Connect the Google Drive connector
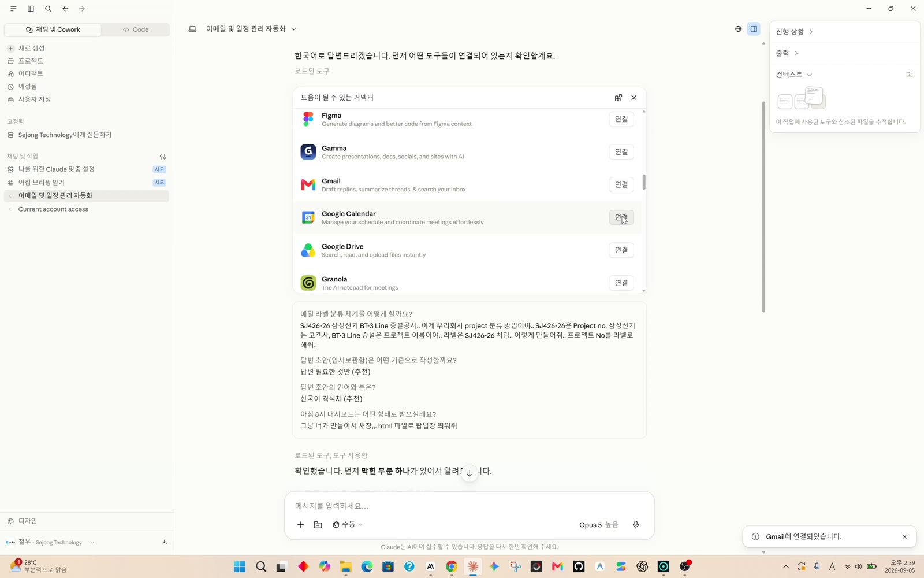The height and width of the screenshot is (578, 924). point(621,250)
